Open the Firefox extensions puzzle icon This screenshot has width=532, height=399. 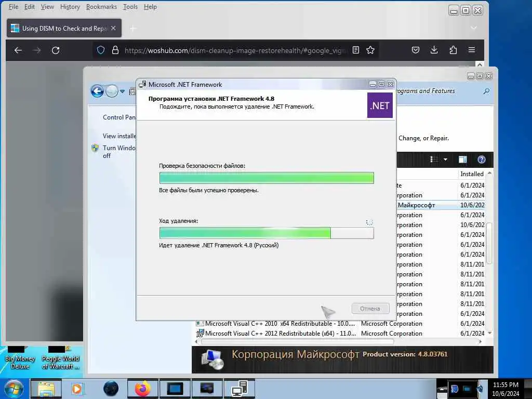tap(453, 50)
